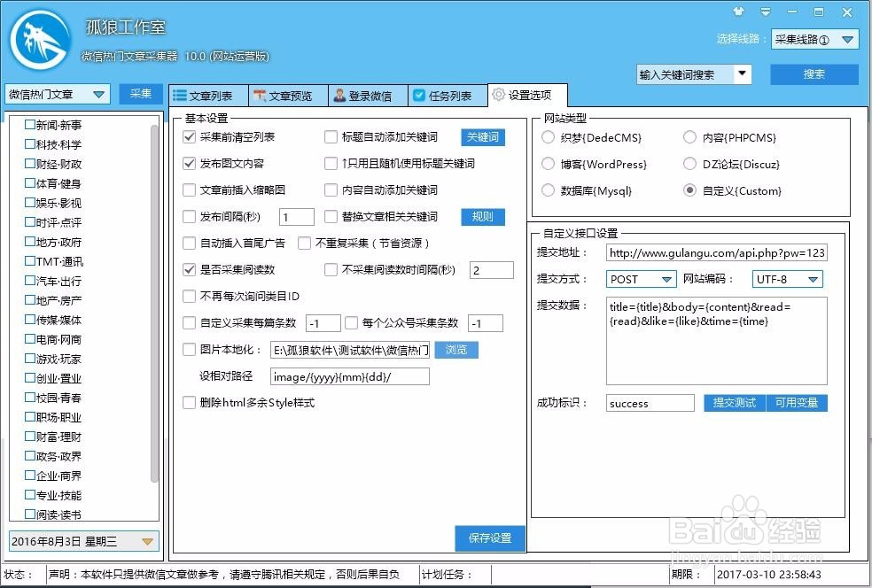Enable 内容自动添加关键词 checkbox
The image size is (872, 588).
(x=331, y=190)
